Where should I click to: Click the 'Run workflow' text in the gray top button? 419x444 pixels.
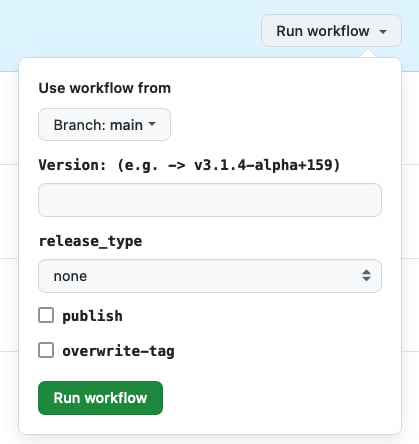click(323, 31)
